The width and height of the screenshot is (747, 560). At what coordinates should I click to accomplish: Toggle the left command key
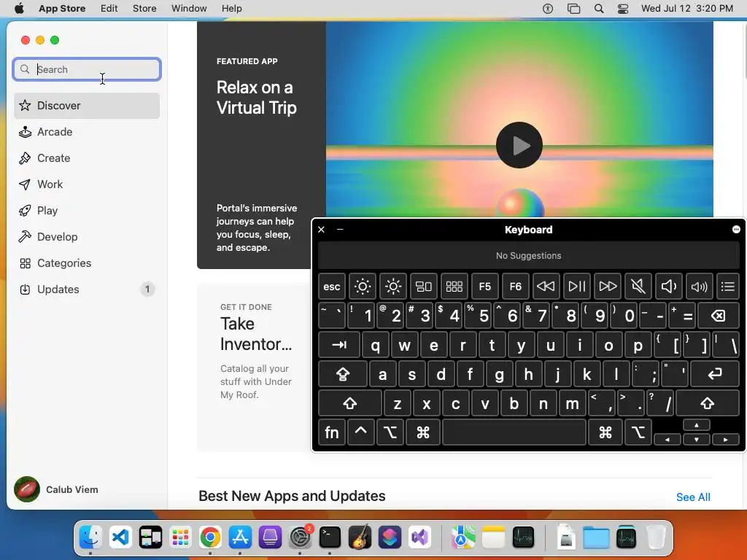click(423, 432)
